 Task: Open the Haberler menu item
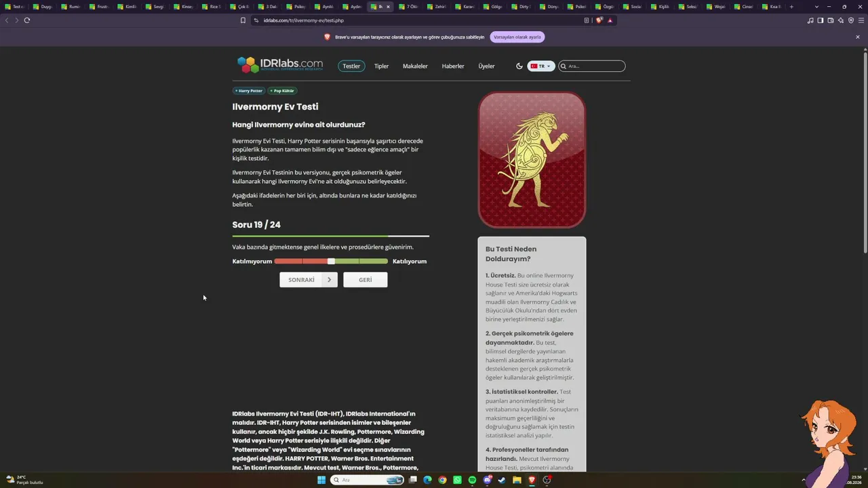453,66
